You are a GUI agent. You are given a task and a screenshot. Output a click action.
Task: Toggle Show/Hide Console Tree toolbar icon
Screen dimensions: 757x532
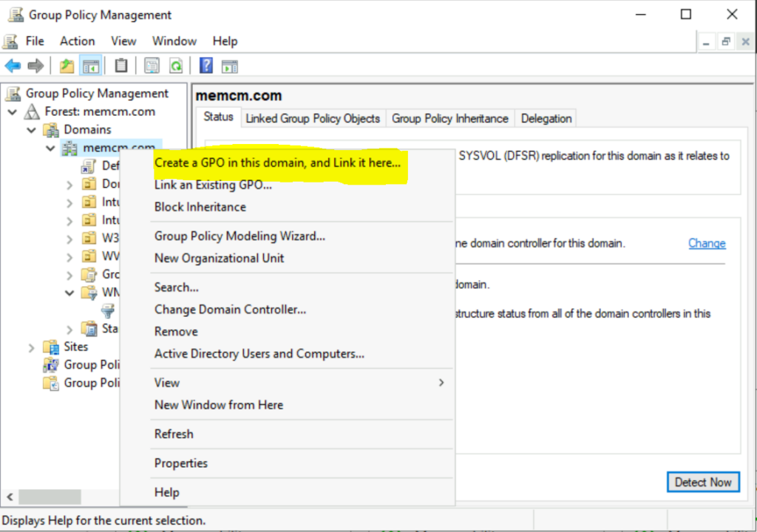[91, 66]
